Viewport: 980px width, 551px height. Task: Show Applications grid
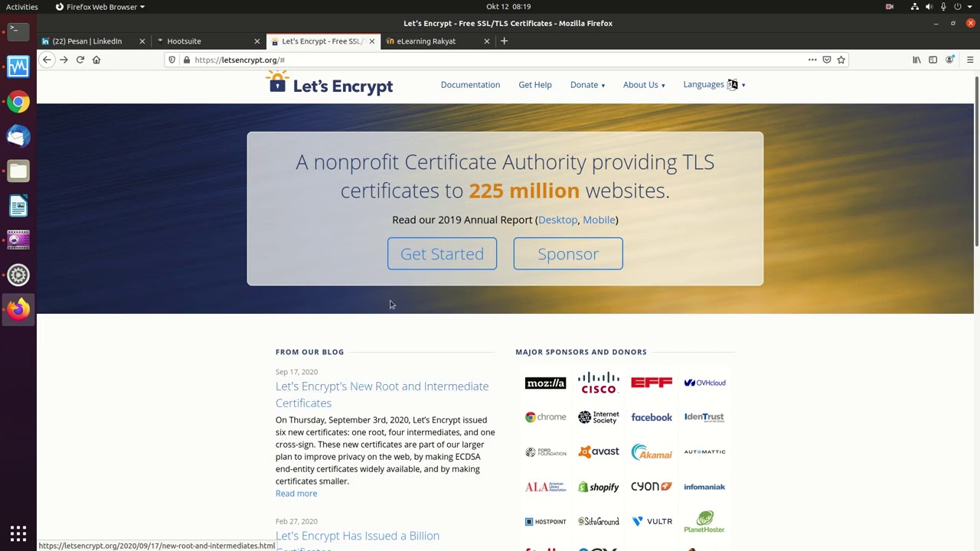[18, 533]
